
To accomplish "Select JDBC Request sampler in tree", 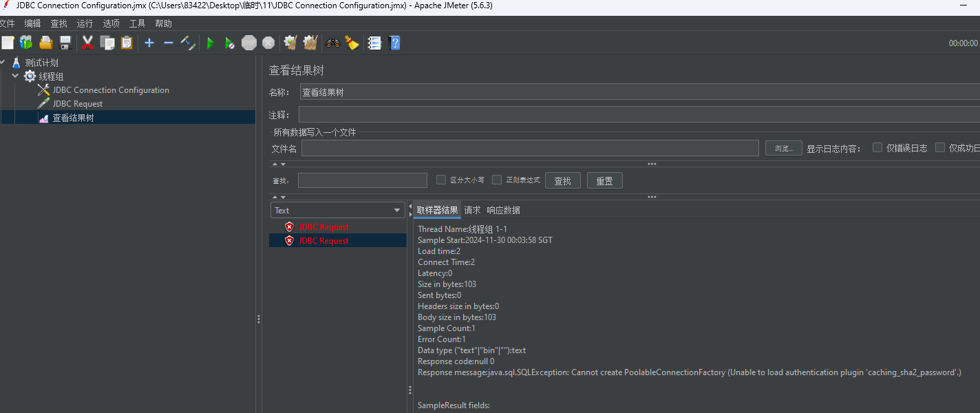I will (78, 104).
